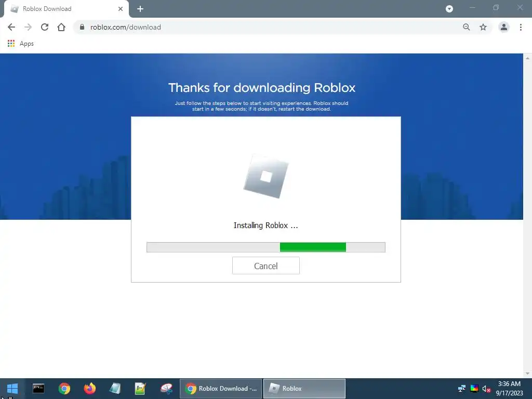This screenshot has height=399, width=532.
Task: Open the Windows Start menu
Action: tap(12, 389)
